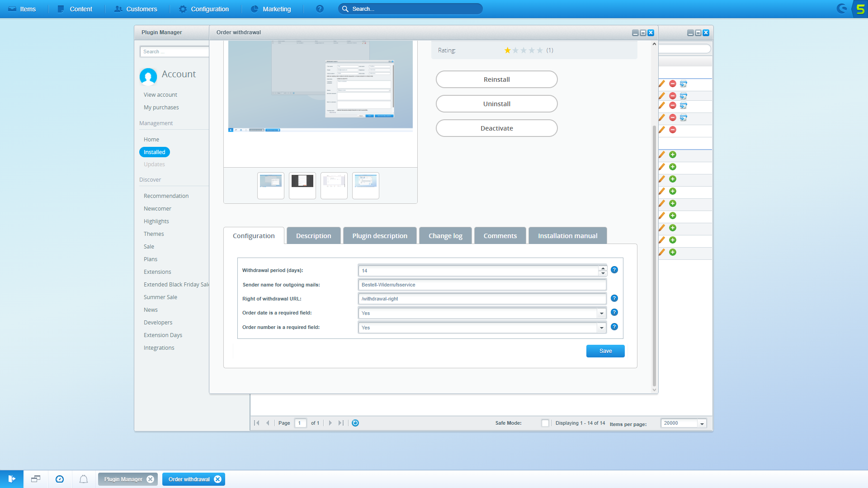Click the Order withdrawal window scrollbar
This screenshot has width=868, height=488.
point(654,255)
